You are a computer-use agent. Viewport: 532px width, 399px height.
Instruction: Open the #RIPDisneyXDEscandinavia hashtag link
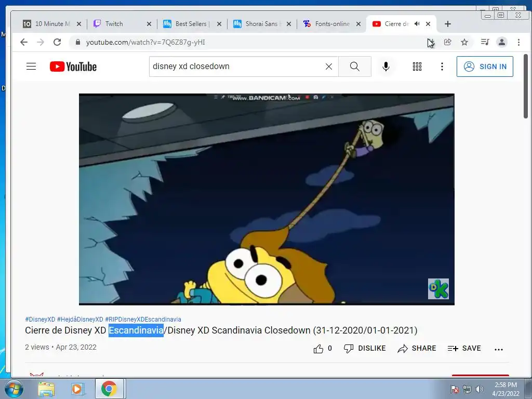click(x=143, y=320)
